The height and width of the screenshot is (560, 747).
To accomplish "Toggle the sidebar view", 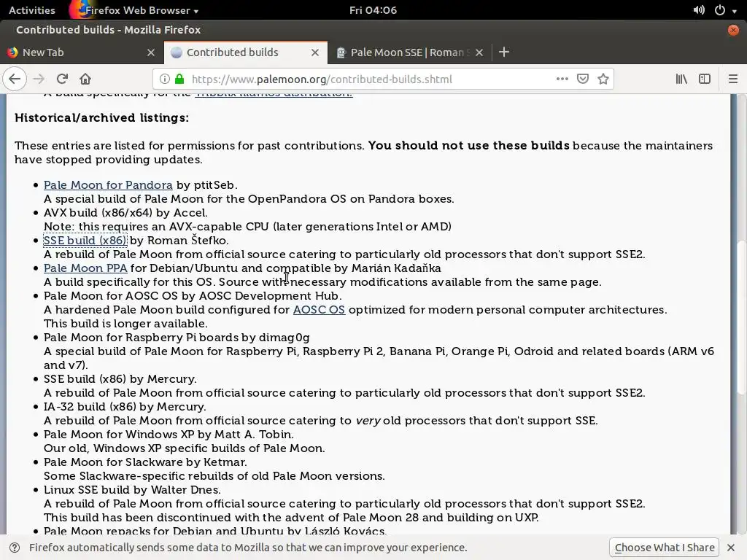I will 705,79.
